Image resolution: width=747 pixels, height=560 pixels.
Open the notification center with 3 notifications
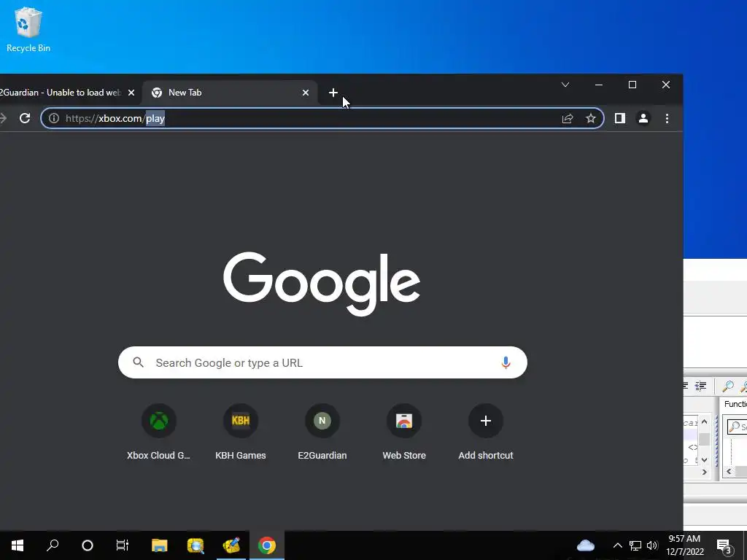[724, 545]
